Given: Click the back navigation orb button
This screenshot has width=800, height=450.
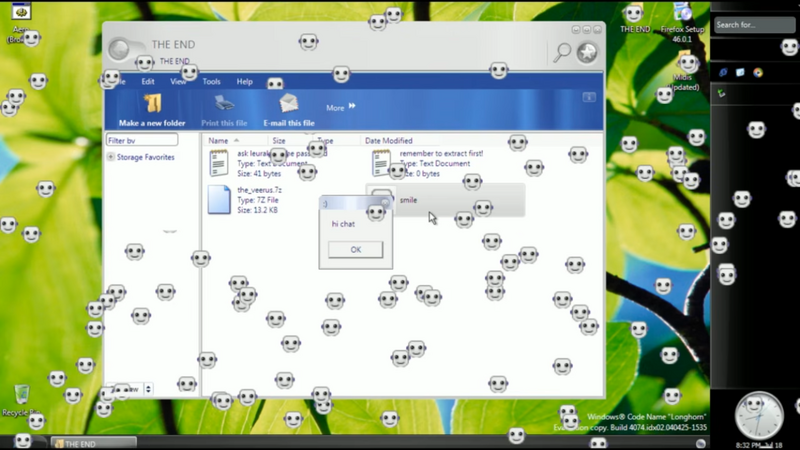Looking at the screenshot, I should (x=119, y=49).
